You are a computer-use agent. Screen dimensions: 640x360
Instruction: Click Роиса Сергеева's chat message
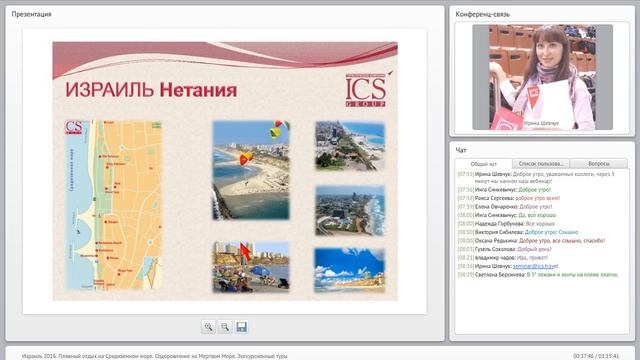click(509, 198)
